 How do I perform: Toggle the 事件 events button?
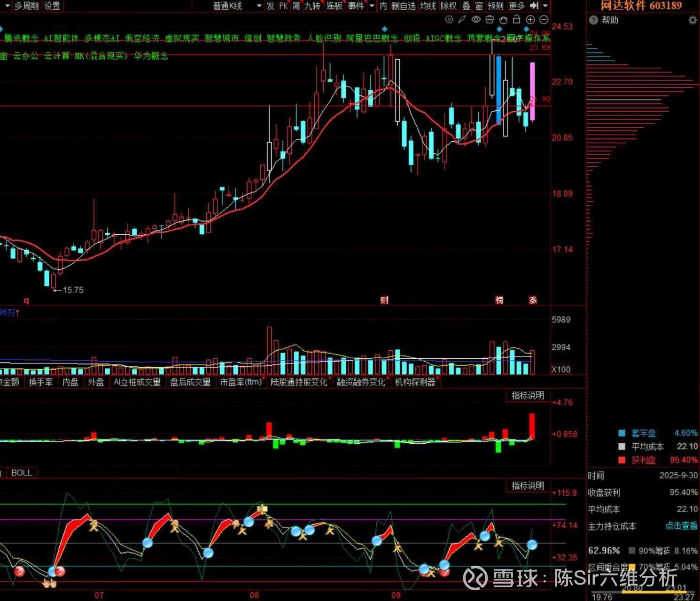[x=356, y=6]
